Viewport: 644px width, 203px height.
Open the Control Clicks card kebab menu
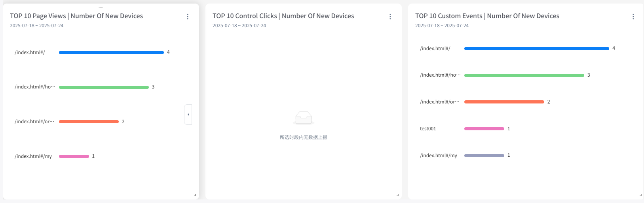(x=390, y=17)
